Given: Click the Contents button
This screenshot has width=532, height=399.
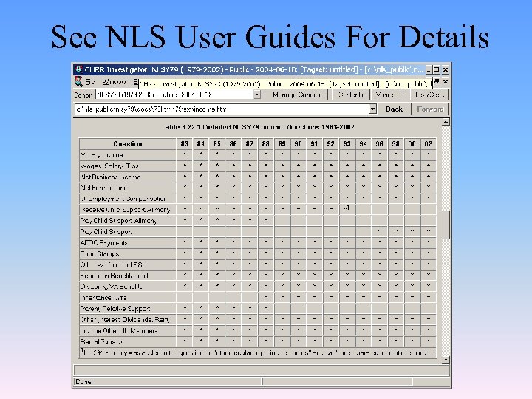Looking at the screenshot, I should (350, 95).
